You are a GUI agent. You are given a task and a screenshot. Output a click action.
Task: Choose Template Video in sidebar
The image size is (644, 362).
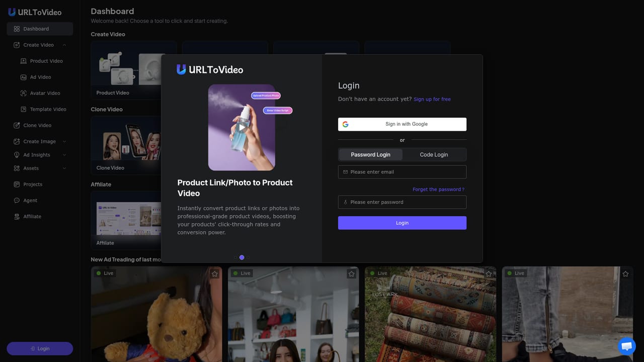(x=43, y=109)
